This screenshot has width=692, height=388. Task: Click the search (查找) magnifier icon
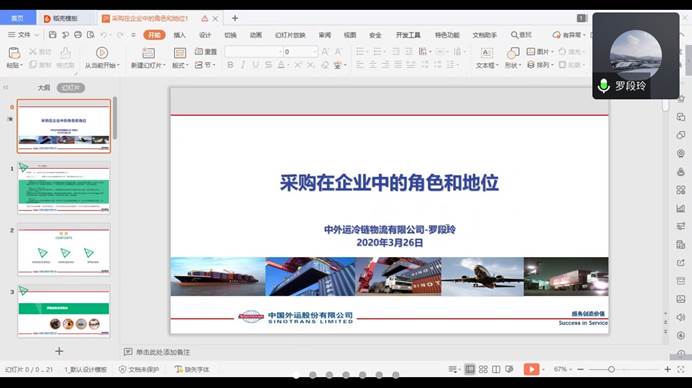[x=514, y=35]
